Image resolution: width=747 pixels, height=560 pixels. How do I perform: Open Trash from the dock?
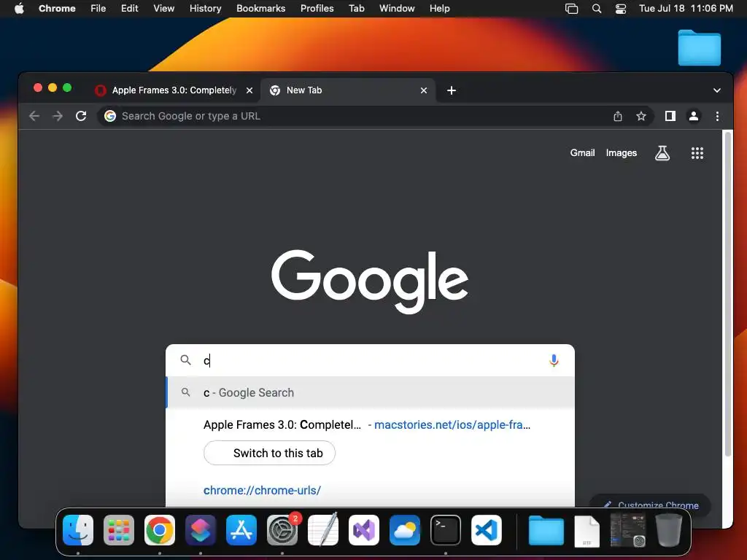pos(669,530)
